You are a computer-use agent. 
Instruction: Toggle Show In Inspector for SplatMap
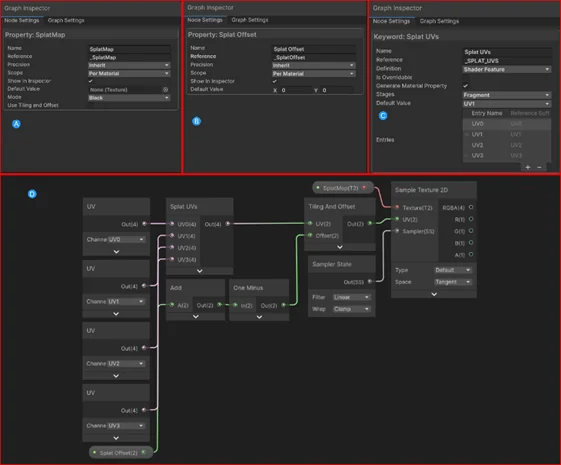point(91,81)
